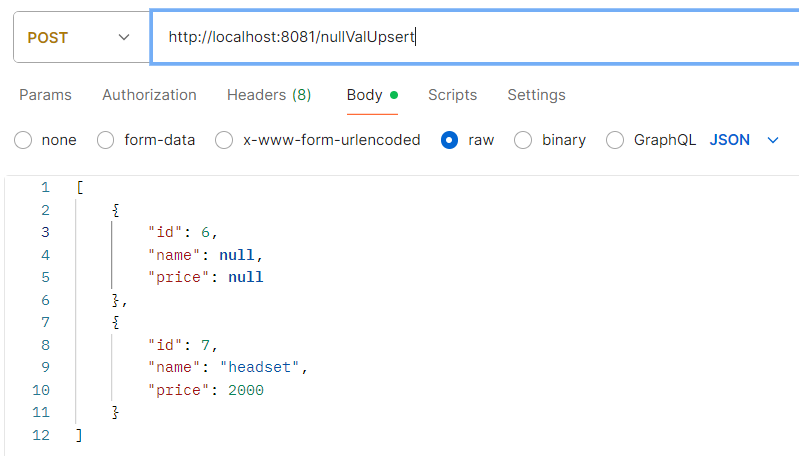Switch to the Settings tab

click(x=536, y=95)
